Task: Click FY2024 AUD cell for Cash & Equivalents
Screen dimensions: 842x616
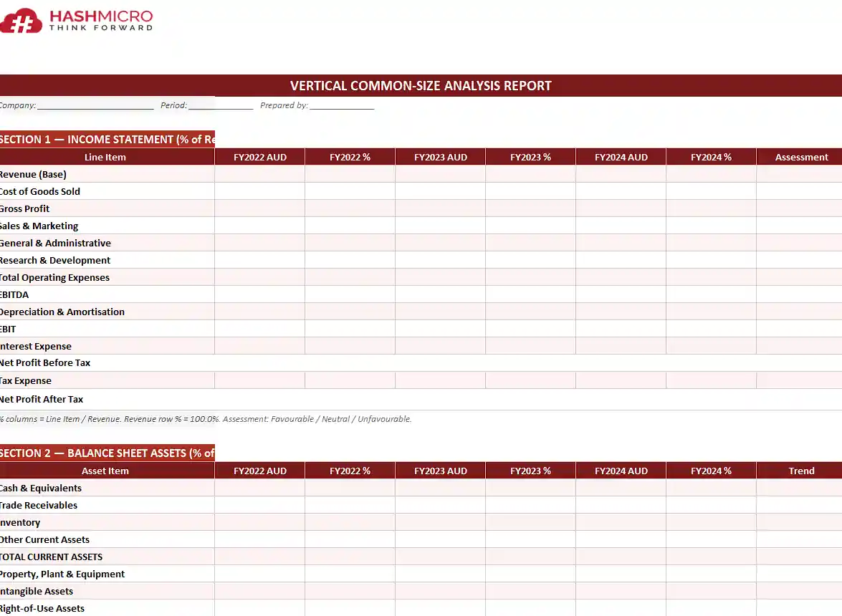Action: tap(621, 488)
